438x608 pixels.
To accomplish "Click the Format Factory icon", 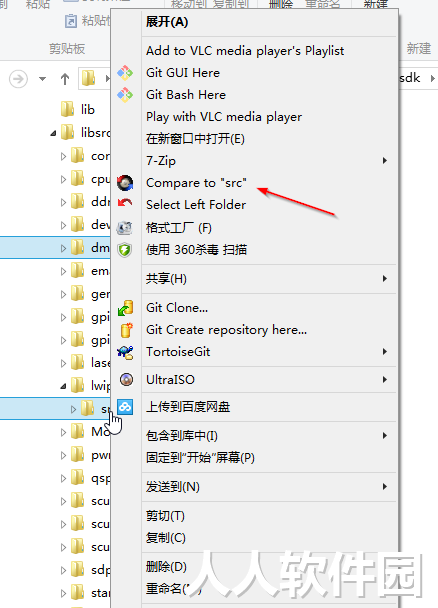I will click(x=125, y=228).
